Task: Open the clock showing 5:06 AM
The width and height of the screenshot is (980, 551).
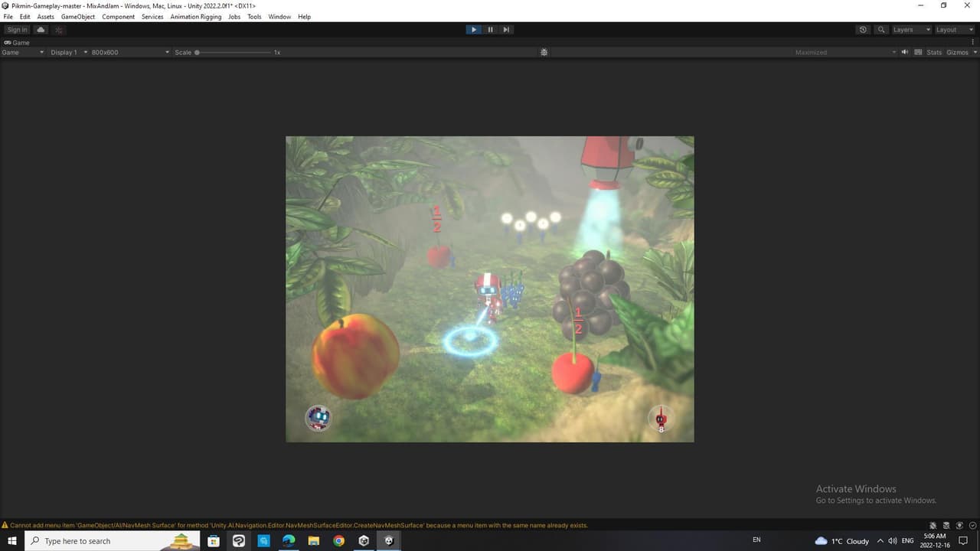Action: coord(935,541)
